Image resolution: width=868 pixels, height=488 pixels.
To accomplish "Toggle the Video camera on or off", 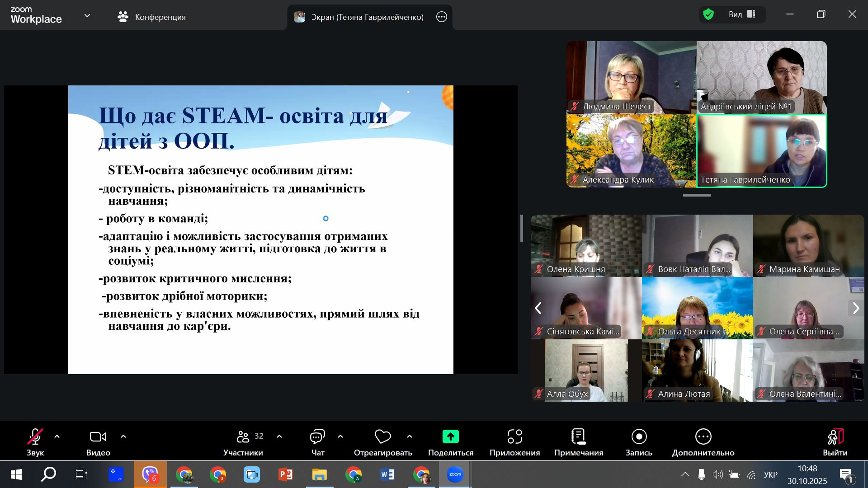I will 98,437.
